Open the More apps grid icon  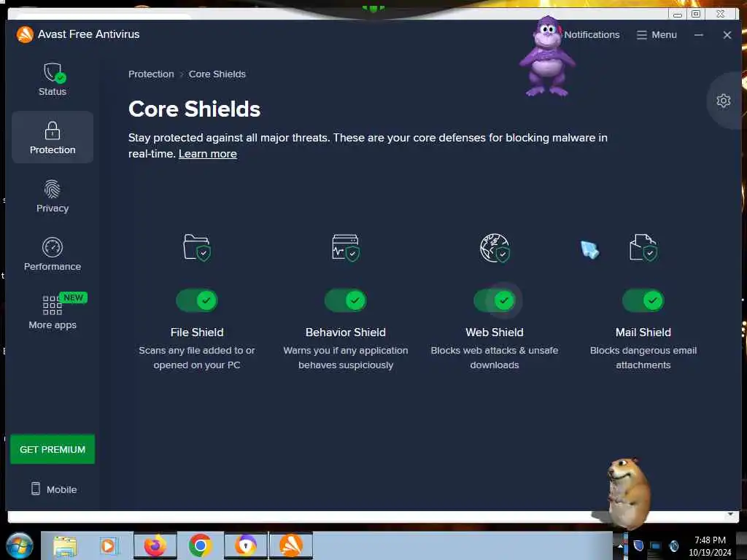(x=53, y=306)
